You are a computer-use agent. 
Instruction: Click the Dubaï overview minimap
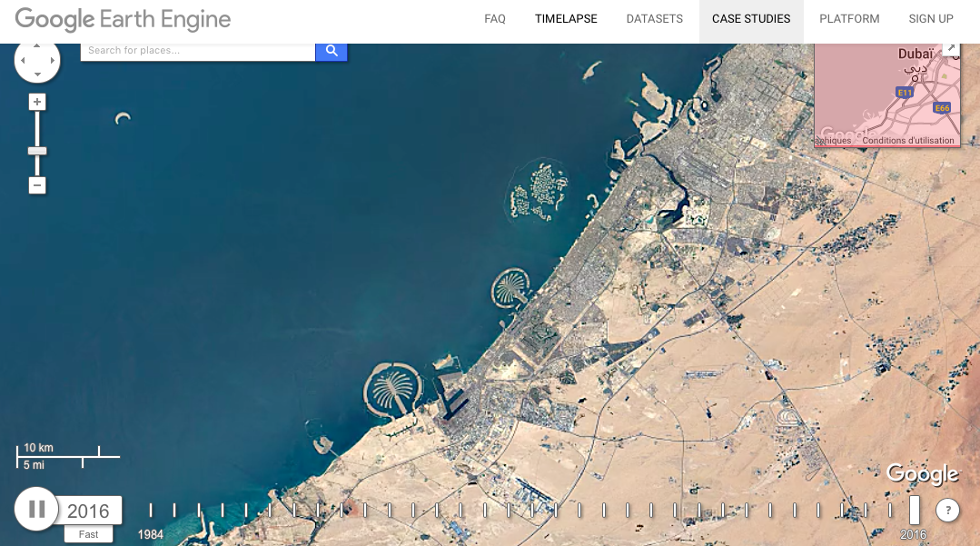[x=886, y=95]
